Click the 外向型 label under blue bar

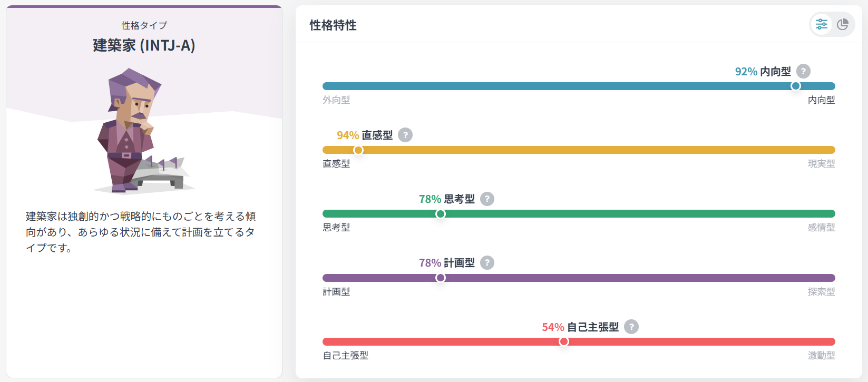pos(336,100)
